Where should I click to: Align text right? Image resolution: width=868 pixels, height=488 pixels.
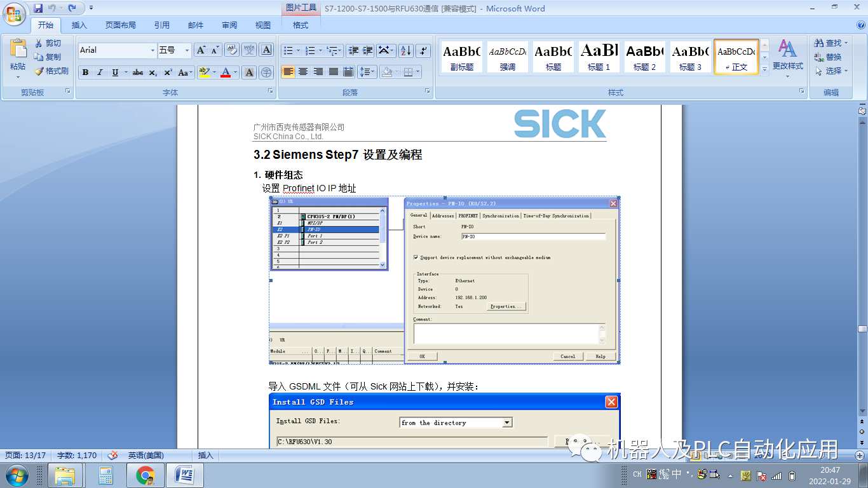(x=318, y=72)
